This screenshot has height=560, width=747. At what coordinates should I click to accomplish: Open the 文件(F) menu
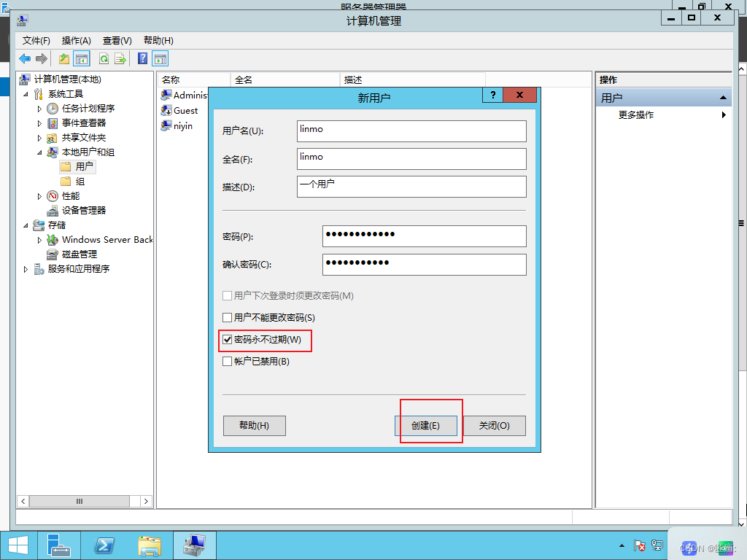click(36, 41)
